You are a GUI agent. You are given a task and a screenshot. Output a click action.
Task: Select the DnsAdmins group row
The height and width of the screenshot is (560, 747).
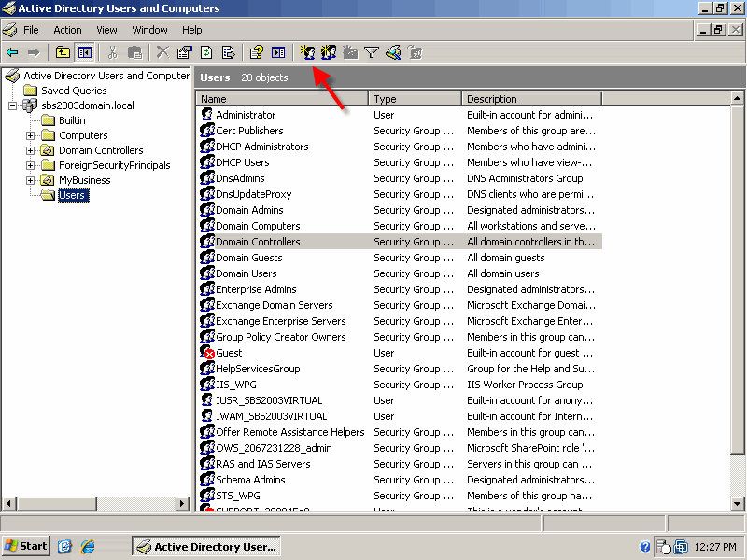click(401, 178)
